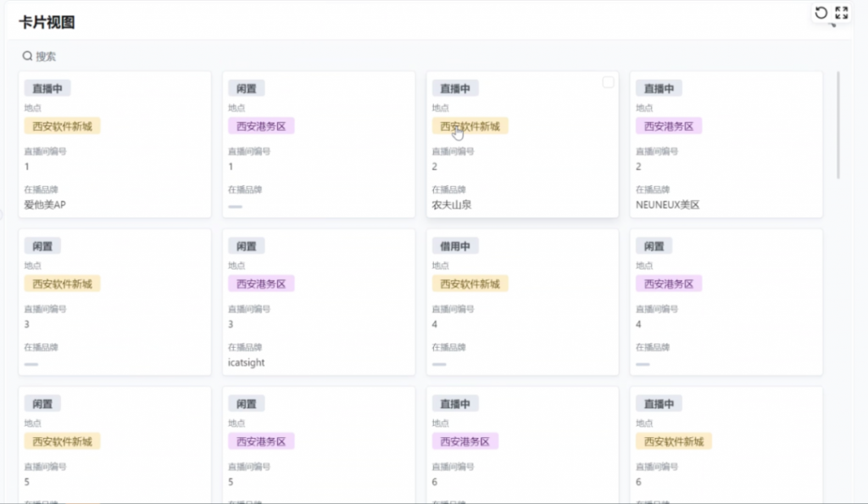Click the 农夫山泉 brand text
The height and width of the screenshot is (504, 868).
coord(451,204)
